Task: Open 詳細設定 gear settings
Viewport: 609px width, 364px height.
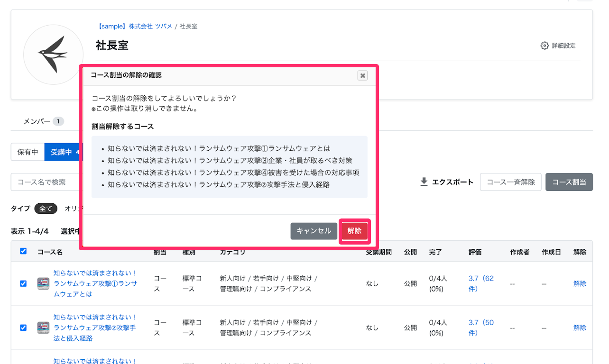Action: tap(558, 45)
